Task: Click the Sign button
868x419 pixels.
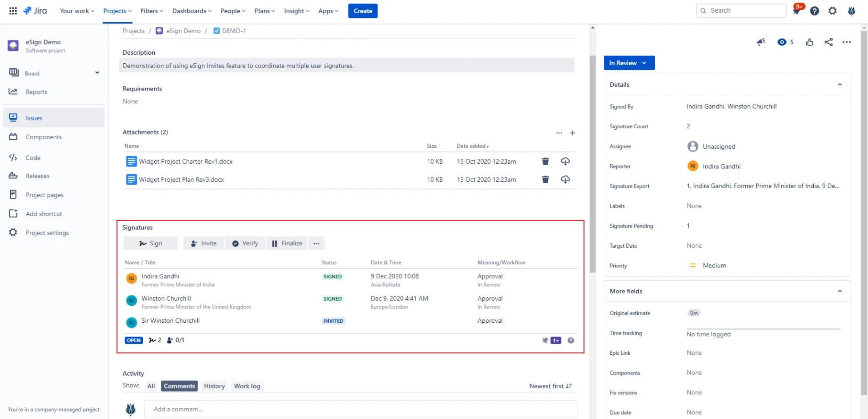Action: pos(150,243)
